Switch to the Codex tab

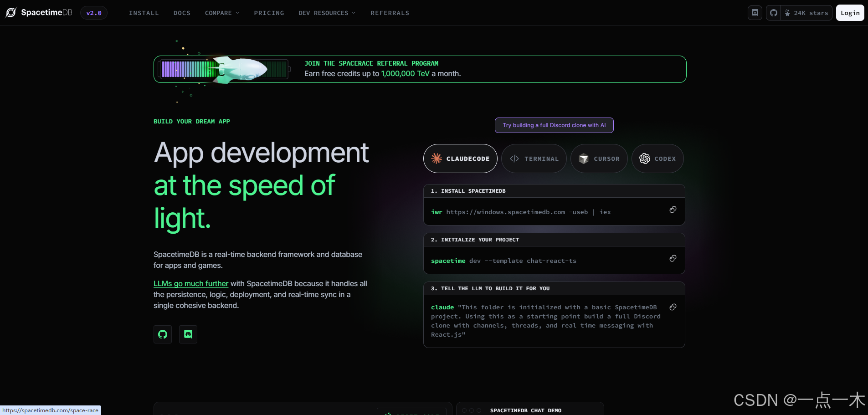[x=657, y=159]
